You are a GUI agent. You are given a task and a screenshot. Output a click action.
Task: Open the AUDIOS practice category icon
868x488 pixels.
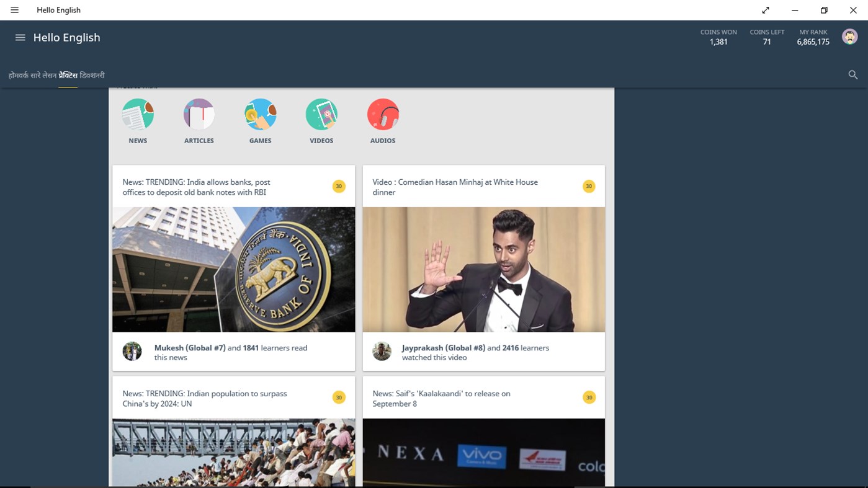click(383, 115)
